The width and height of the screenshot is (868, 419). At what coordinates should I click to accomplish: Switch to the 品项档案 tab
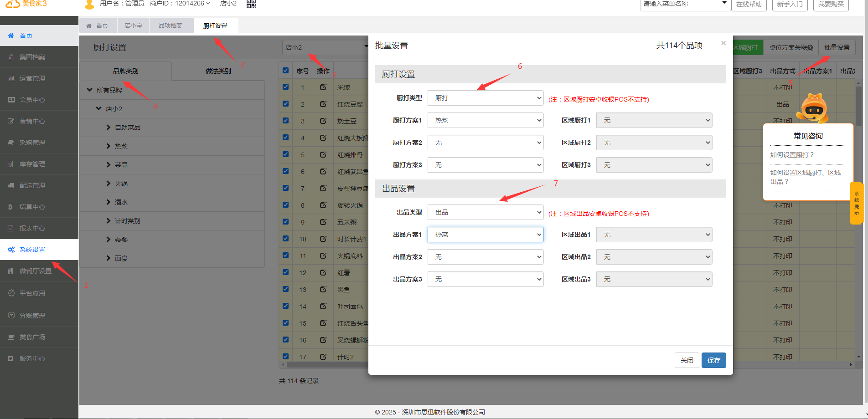(170, 26)
